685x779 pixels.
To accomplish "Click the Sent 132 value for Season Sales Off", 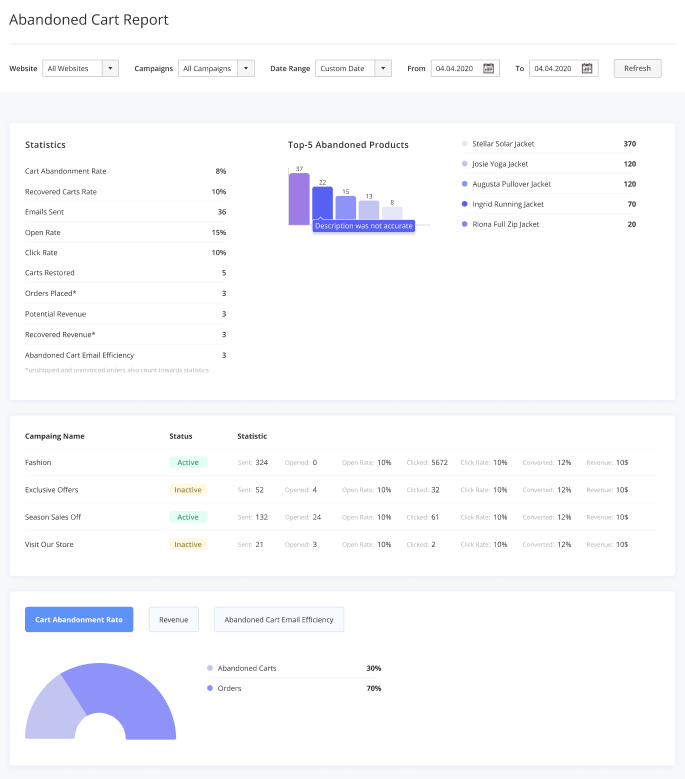I will (x=261, y=517).
